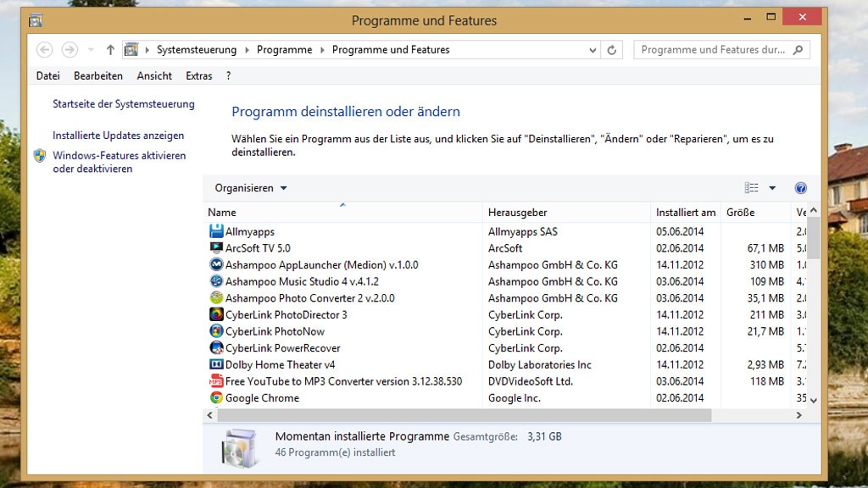The height and width of the screenshot is (488, 868).
Task: Select the Ashampoo Music Studio icon
Action: [x=214, y=281]
